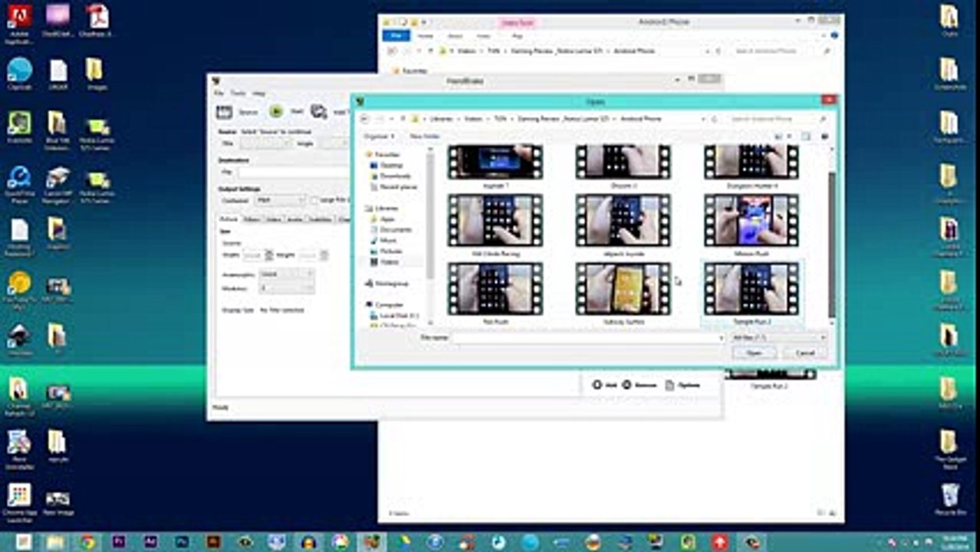Click the Open button in the dialog
The width and height of the screenshot is (980, 552).
tap(755, 353)
